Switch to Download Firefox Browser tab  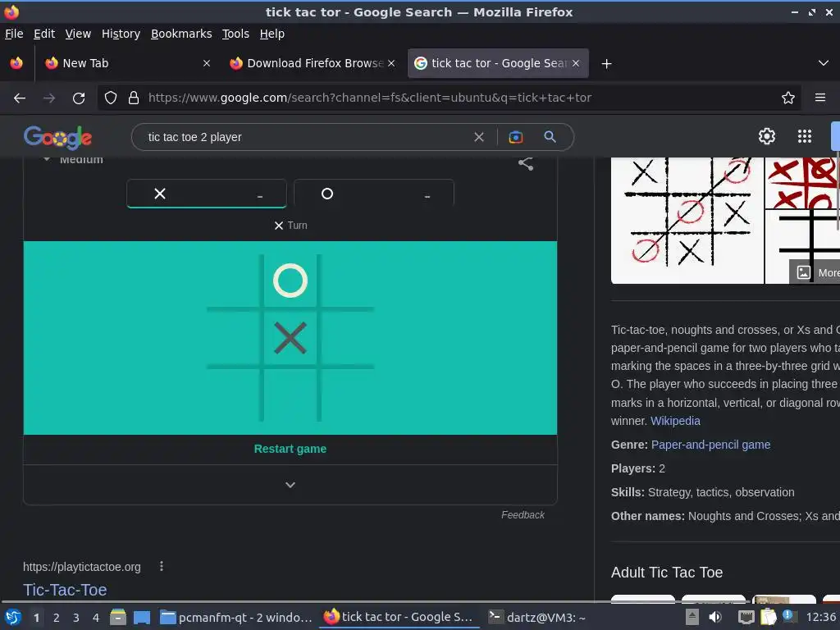[313, 63]
